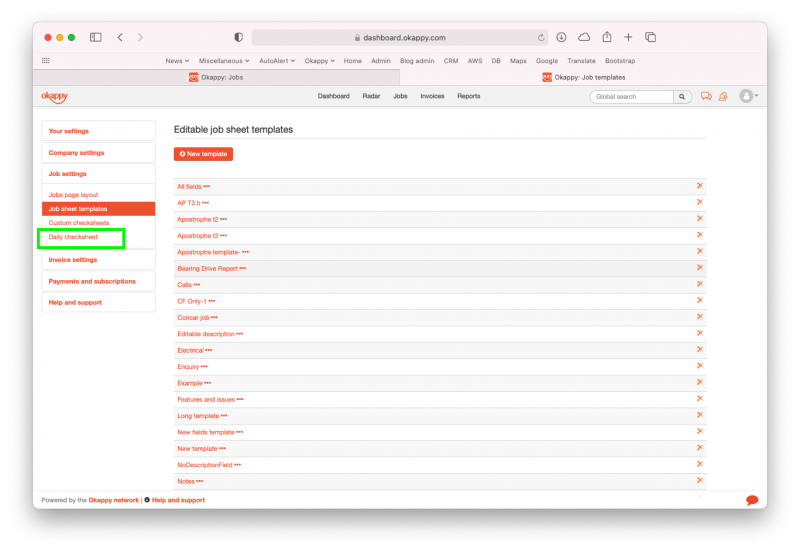This screenshot has width=800, height=552.
Task: Expand the AutoAlert bookmarks folder
Action: click(278, 61)
